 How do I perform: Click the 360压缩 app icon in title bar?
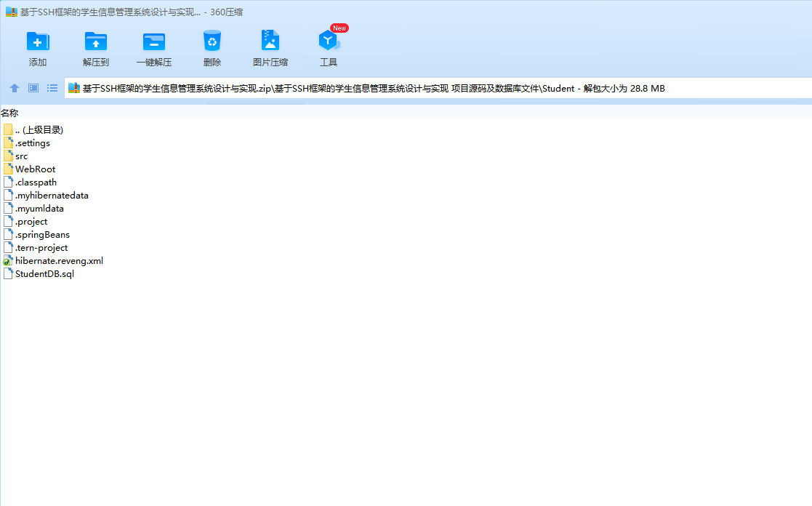coord(12,12)
